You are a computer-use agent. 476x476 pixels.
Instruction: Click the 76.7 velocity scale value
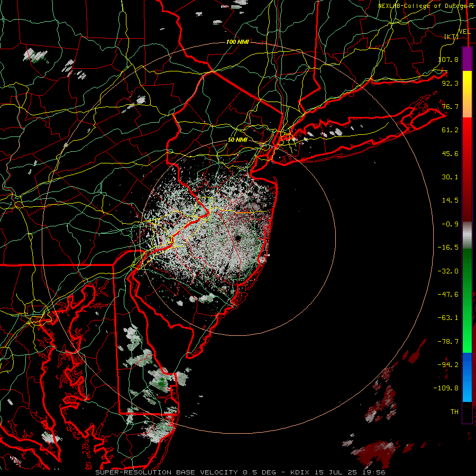coord(450,106)
